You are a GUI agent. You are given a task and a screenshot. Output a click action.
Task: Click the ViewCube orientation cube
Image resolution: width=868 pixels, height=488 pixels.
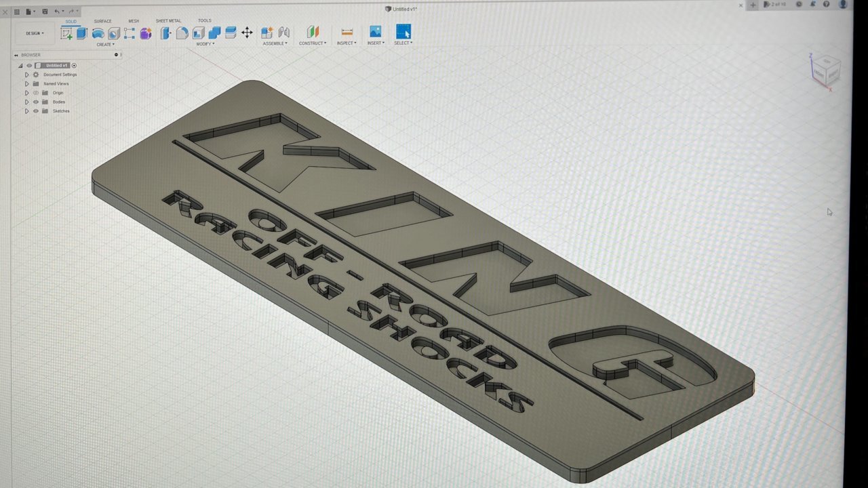[x=826, y=70]
